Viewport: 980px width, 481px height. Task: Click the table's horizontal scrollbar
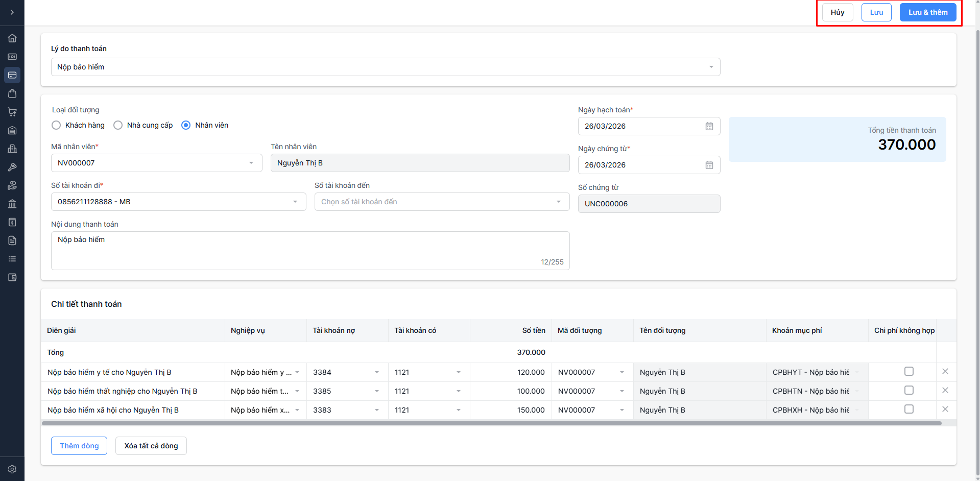click(x=491, y=423)
